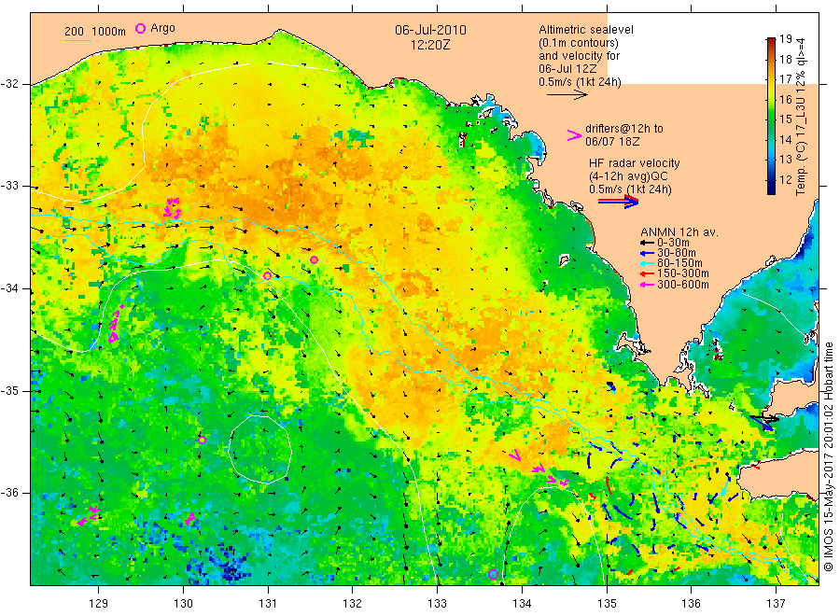Screen dimensions: 840x616
Task: Click the black altimetric velocity scale arrow
Action: 567,95
